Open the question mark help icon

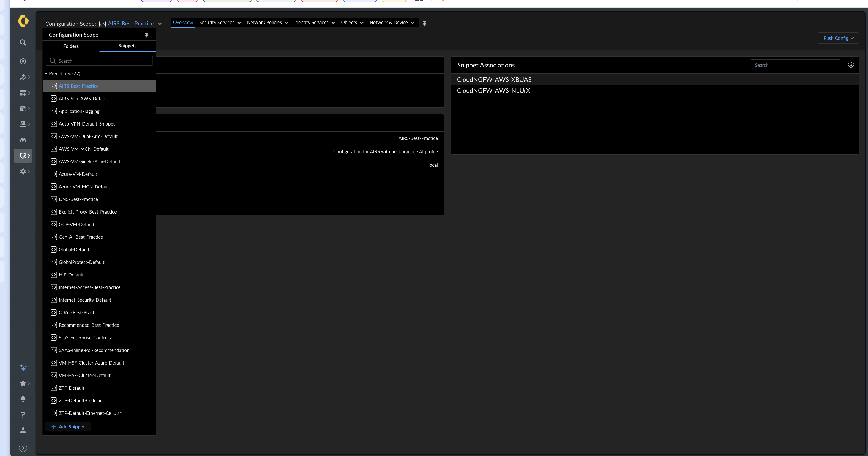pos(23,415)
